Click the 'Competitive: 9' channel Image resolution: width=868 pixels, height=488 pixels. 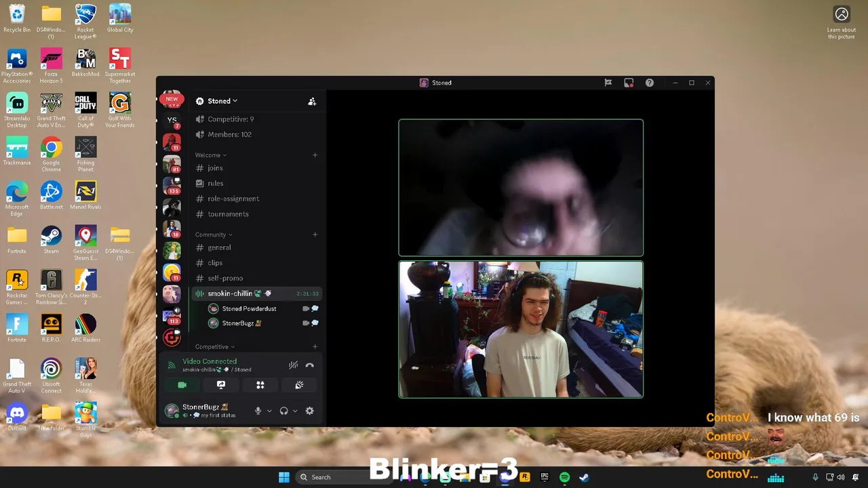[257, 119]
